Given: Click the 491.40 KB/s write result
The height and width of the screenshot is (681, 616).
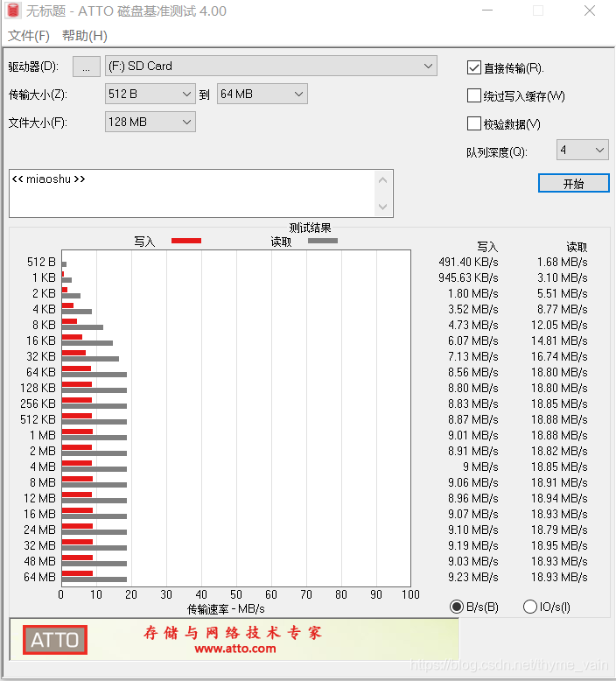Looking at the screenshot, I should click(x=468, y=263).
